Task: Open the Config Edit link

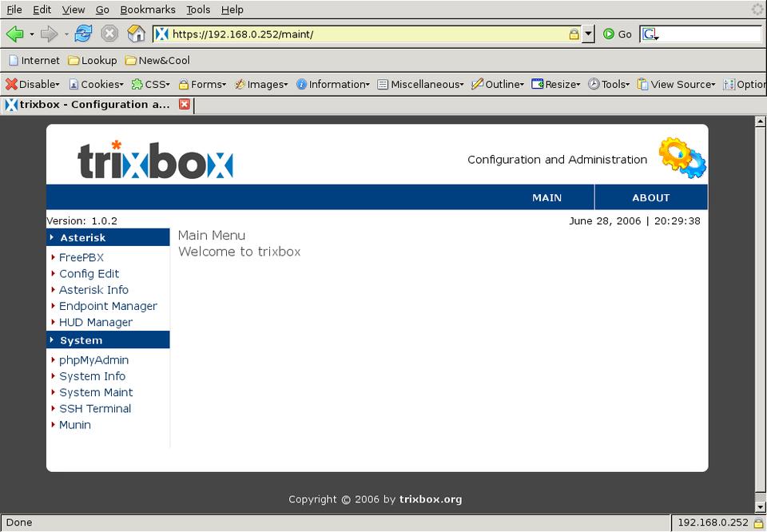Action: coord(89,274)
